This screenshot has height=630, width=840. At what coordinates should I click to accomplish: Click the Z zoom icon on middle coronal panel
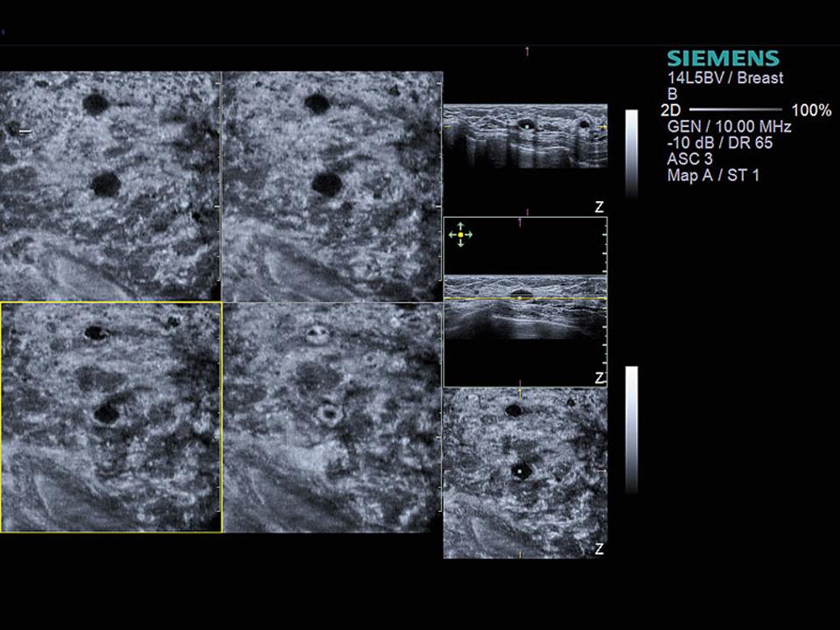click(x=598, y=377)
